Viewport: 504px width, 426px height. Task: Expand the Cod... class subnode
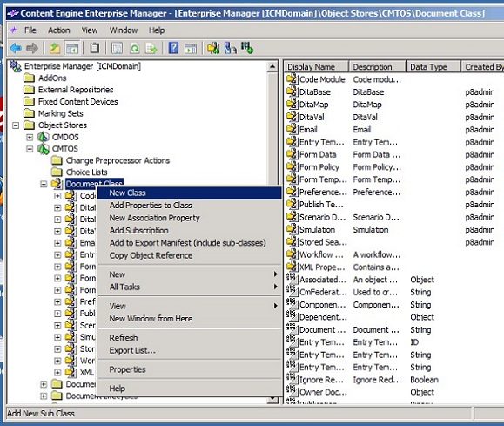(x=57, y=196)
